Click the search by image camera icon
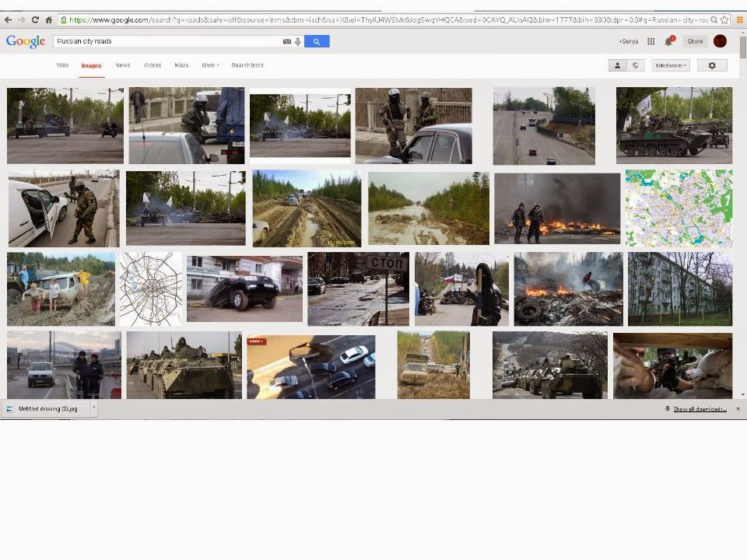The width and height of the screenshot is (747, 560). [x=286, y=41]
